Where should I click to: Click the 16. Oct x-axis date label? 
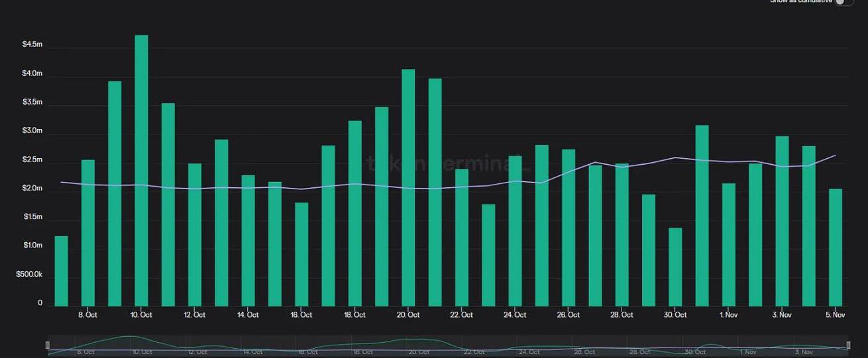pyautogui.click(x=301, y=315)
